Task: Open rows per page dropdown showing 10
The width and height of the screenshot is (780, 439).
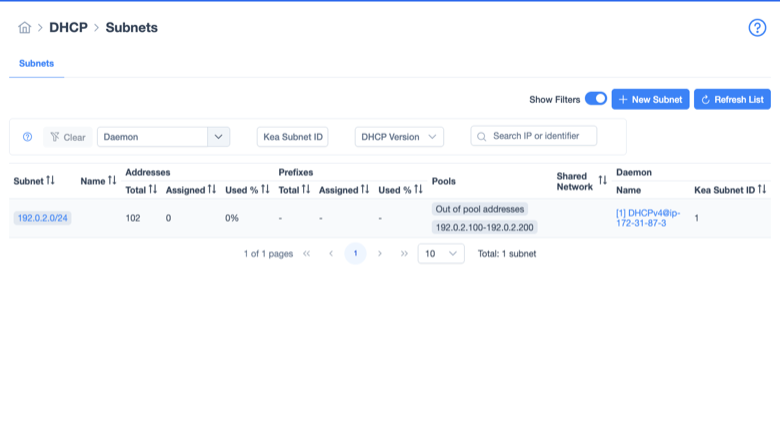Action: point(441,254)
